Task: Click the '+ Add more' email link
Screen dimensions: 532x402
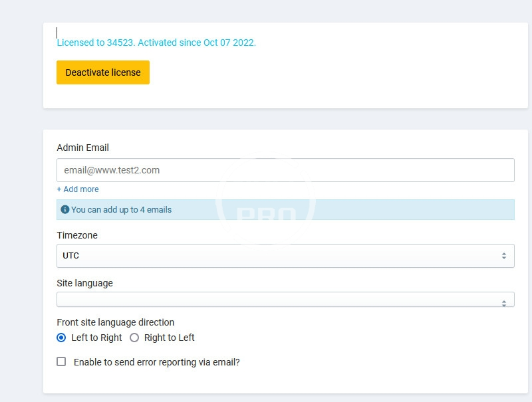Action: (78, 189)
